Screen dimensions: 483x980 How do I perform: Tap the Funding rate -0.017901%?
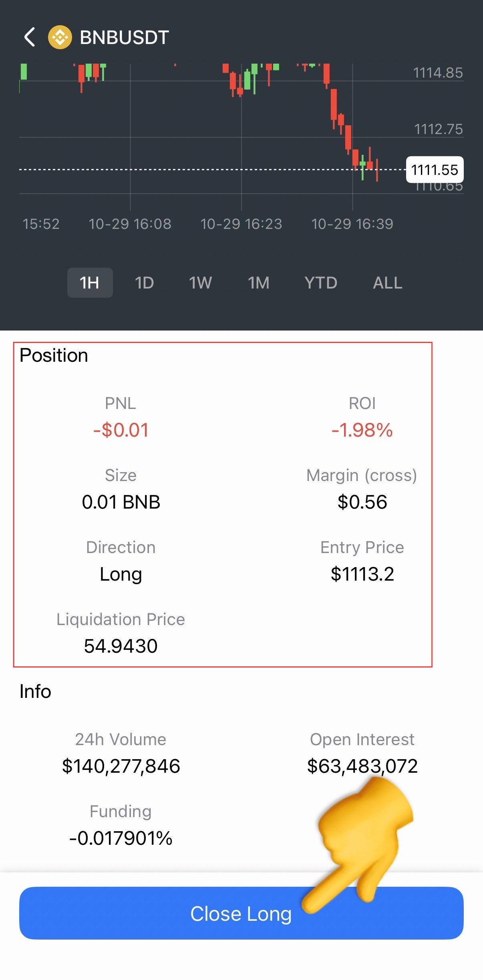pyautogui.click(x=121, y=838)
